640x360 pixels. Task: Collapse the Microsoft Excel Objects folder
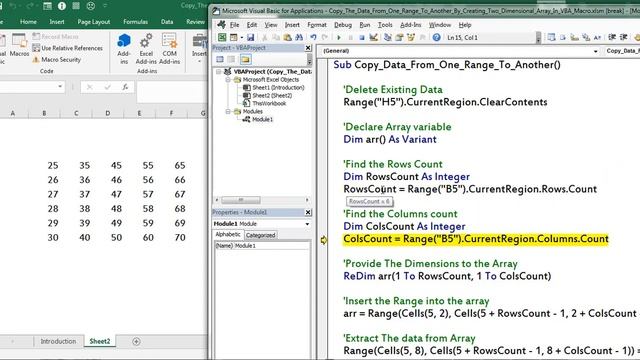[x=228, y=80]
